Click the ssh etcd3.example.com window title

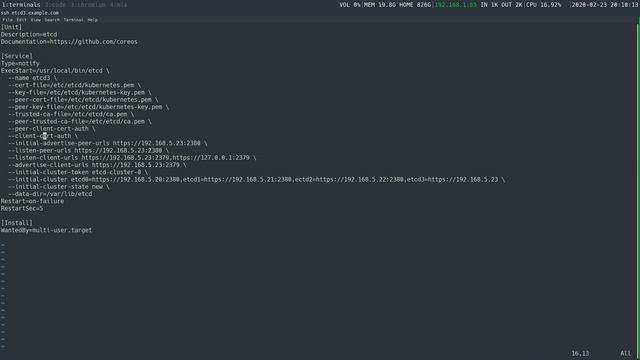(30, 13)
